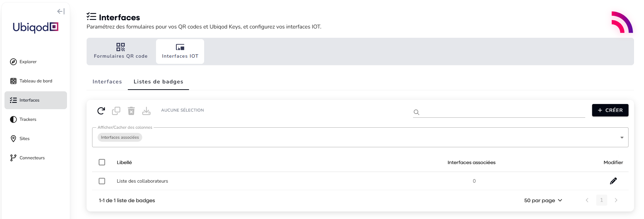Open Tableau de bord in sidebar
This screenshot has height=219, width=644.
(x=36, y=81)
